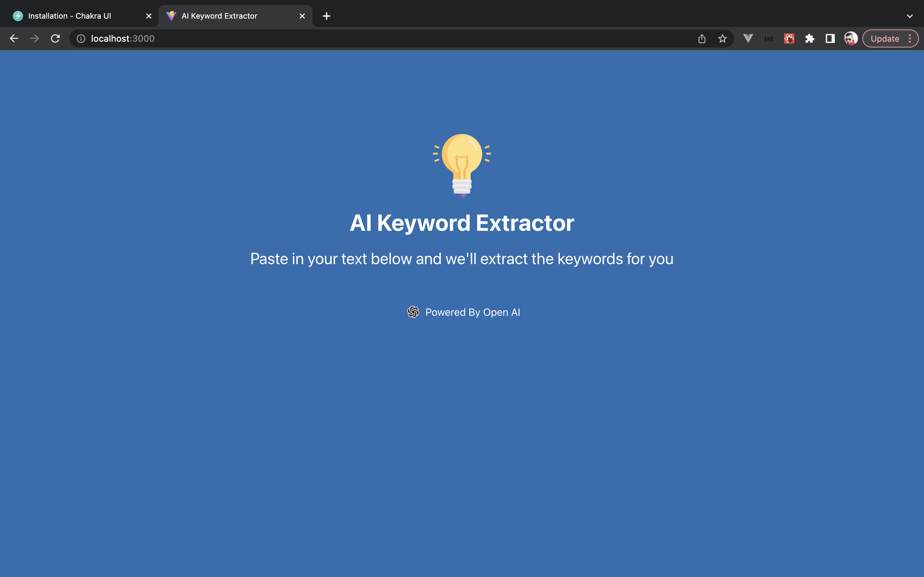This screenshot has width=924, height=577.
Task: Open the React Developer Tools extension
Action: click(x=789, y=38)
